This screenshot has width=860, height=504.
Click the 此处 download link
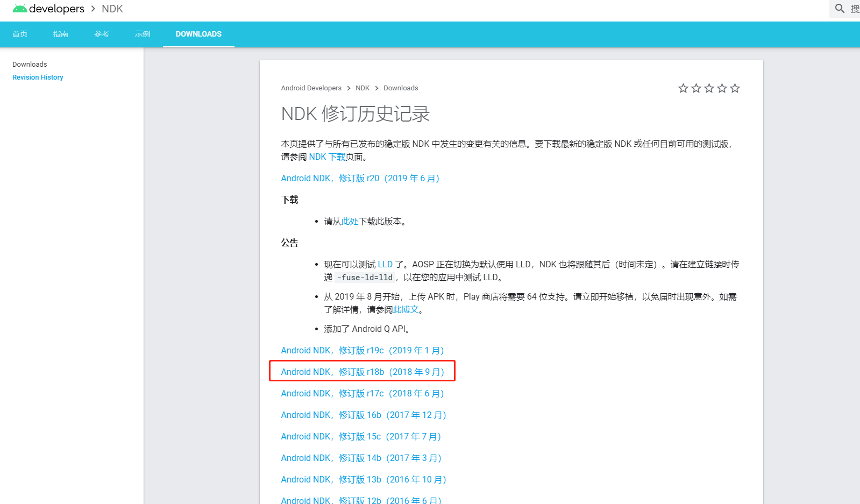350,222
